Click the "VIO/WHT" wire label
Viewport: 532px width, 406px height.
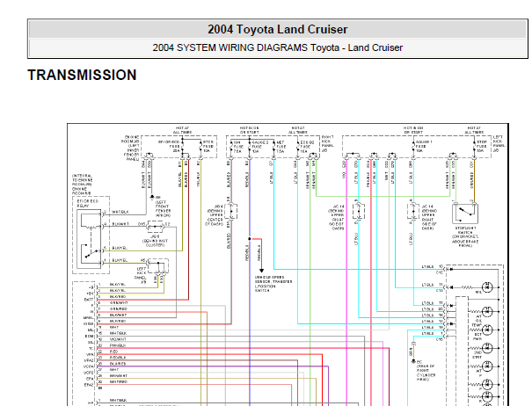pyautogui.click(x=118, y=339)
